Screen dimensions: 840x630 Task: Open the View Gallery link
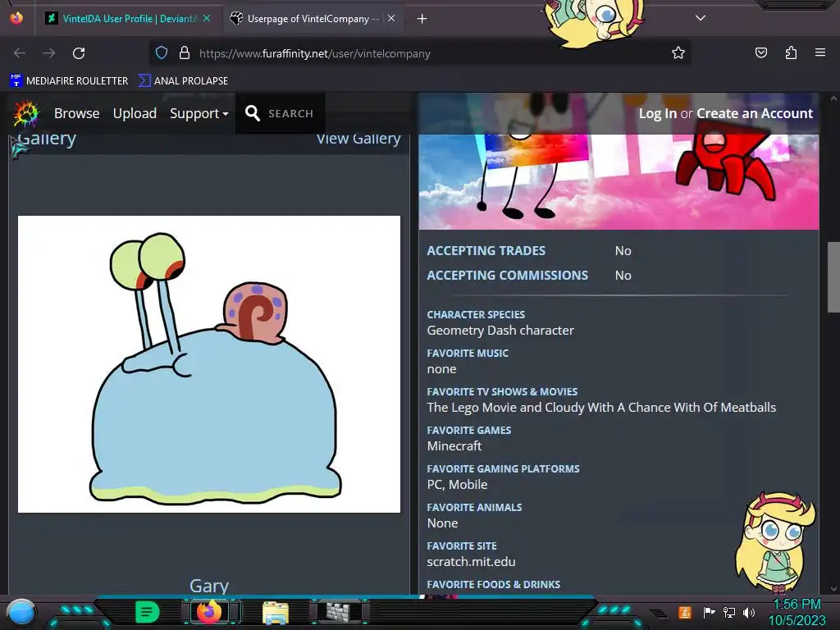click(x=358, y=138)
